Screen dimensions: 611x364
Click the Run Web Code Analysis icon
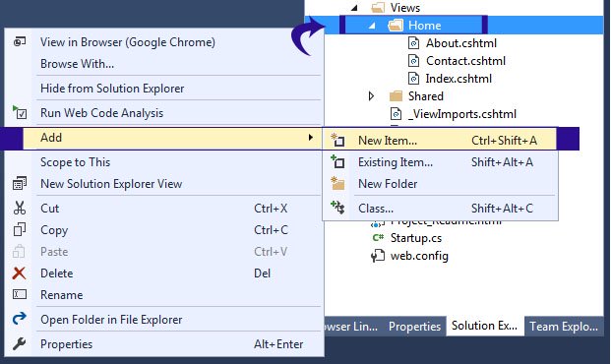point(20,112)
